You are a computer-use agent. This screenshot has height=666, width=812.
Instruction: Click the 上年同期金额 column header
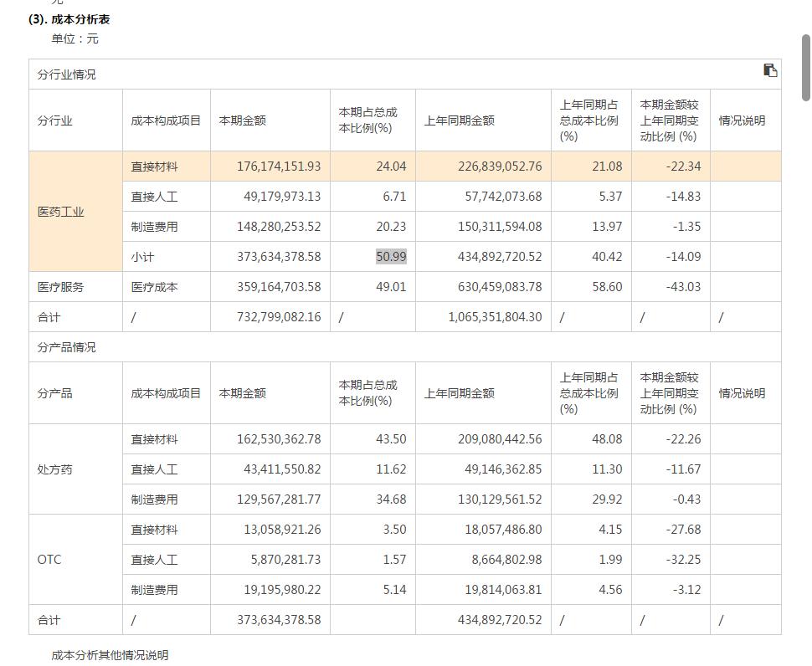457,120
